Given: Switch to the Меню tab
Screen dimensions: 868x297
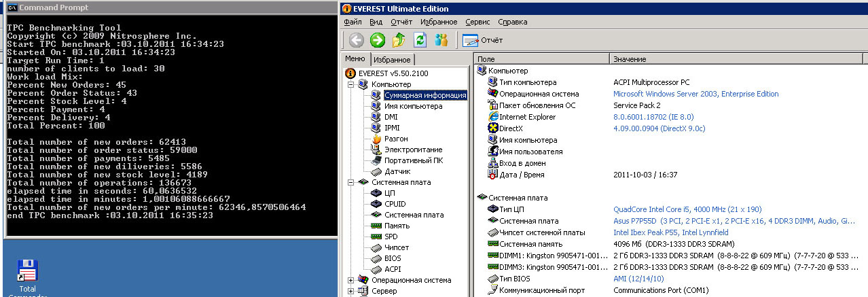Looking at the screenshot, I should (x=355, y=58).
